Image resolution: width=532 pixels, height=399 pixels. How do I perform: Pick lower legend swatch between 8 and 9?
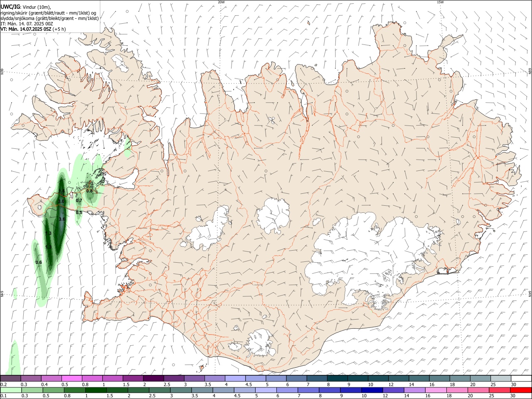pos(329,390)
